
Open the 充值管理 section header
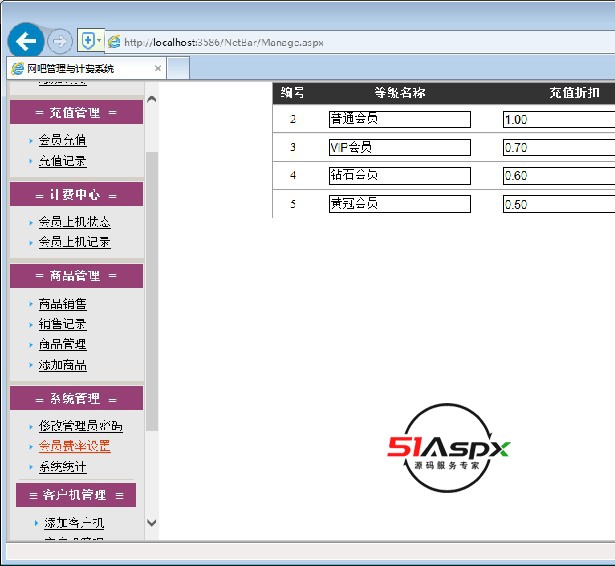point(76,113)
